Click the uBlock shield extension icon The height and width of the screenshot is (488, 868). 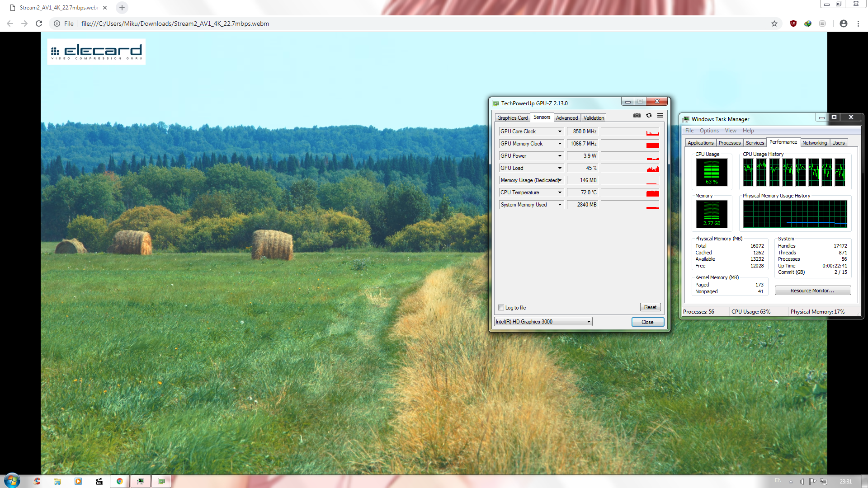tap(793, 23)
